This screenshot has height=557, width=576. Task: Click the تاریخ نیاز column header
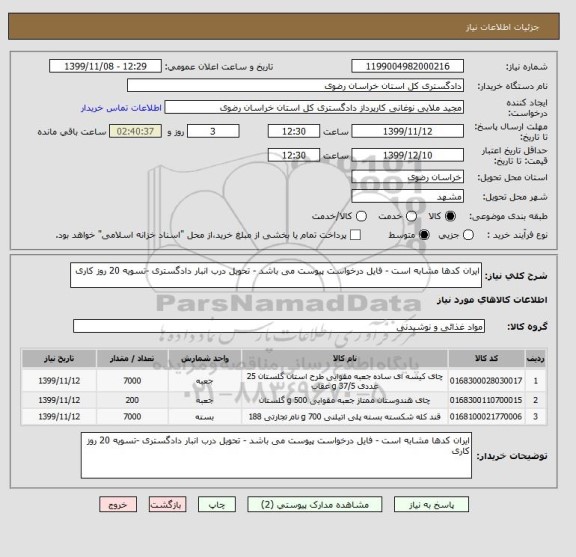[59, 359]
